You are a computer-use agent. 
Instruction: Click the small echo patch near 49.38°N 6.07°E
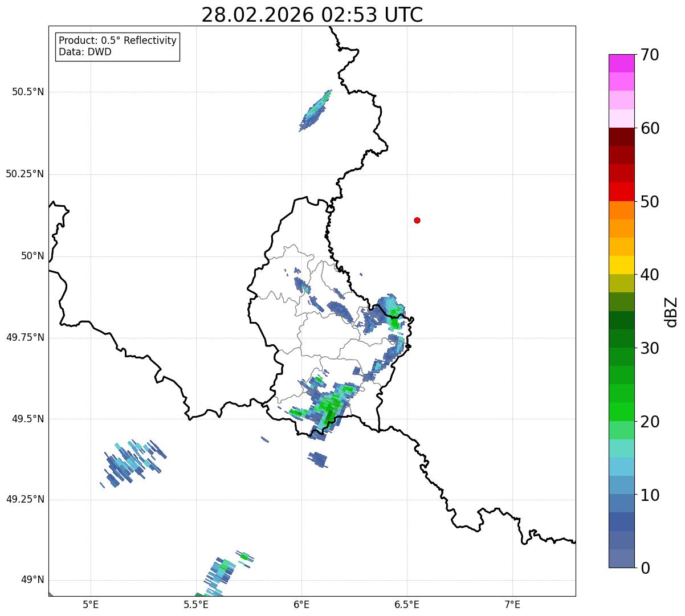point(318,459)
